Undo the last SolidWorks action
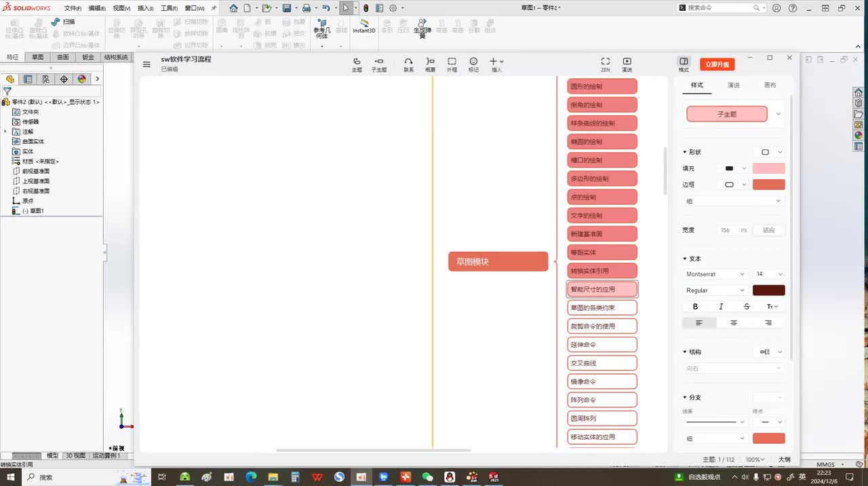Image resolution: width=868 pixels, height=486 pixels. click(x=326, y=8)
